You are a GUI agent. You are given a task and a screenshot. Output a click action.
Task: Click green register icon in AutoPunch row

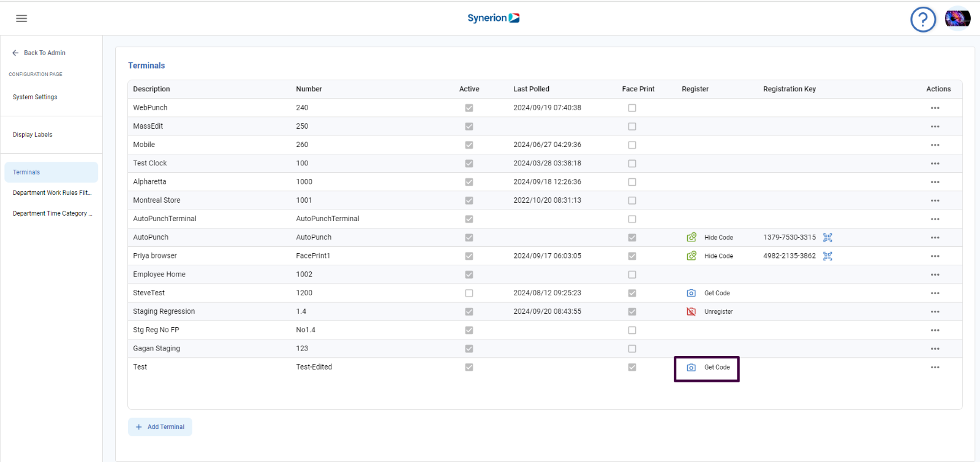point(692,237)
